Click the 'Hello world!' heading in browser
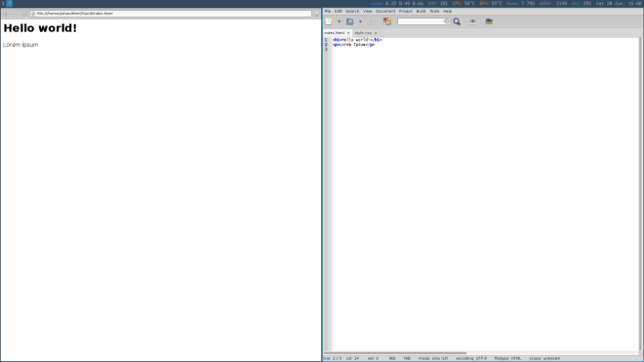 (x=40, y=28)
